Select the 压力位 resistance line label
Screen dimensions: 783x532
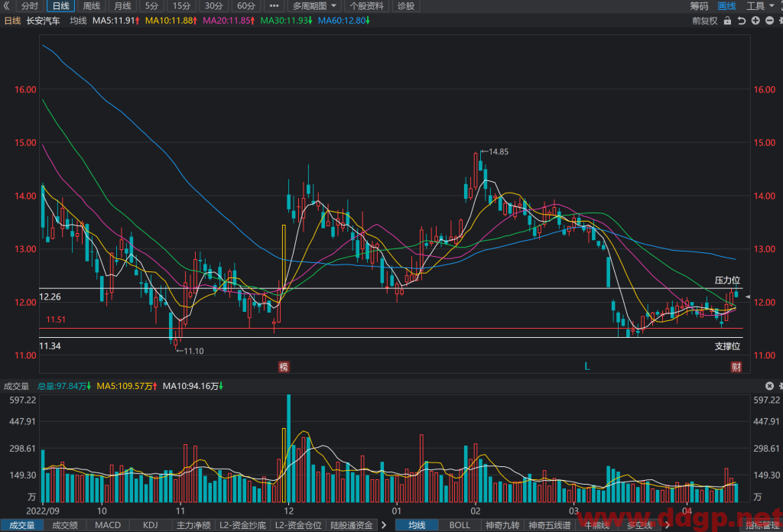[727, 281]
